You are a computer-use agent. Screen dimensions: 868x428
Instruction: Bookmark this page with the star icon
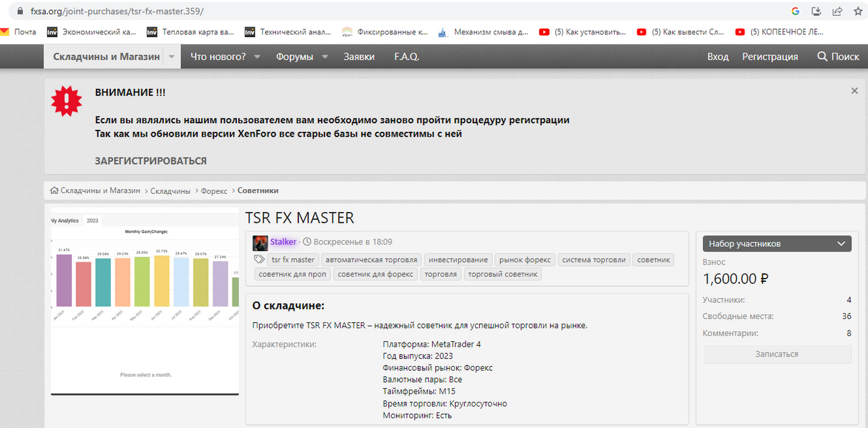pyautogui.click(x=858, y=11)
